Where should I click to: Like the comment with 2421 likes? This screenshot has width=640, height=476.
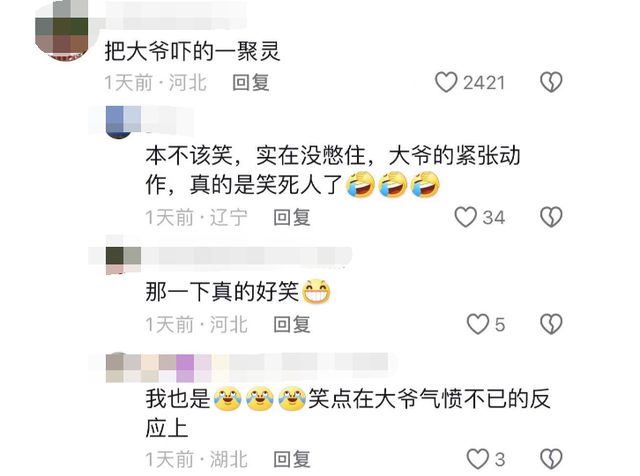click(446, 82)
